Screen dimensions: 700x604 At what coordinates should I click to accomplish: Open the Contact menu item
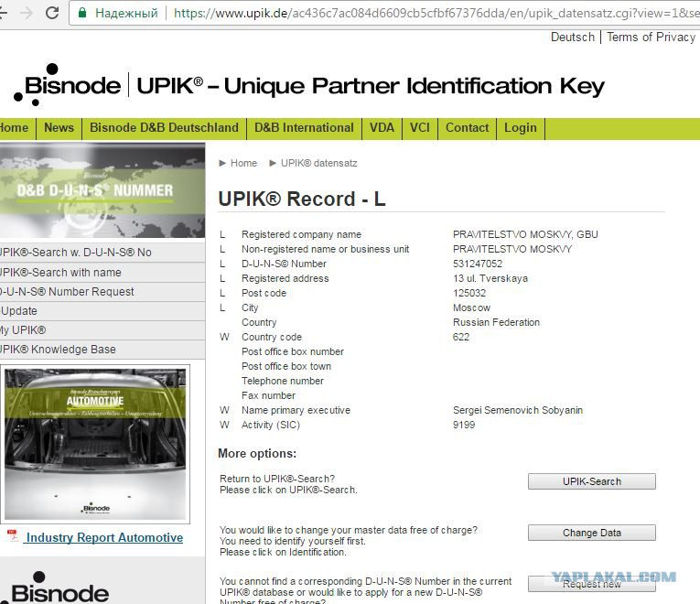tap(467, 128)
